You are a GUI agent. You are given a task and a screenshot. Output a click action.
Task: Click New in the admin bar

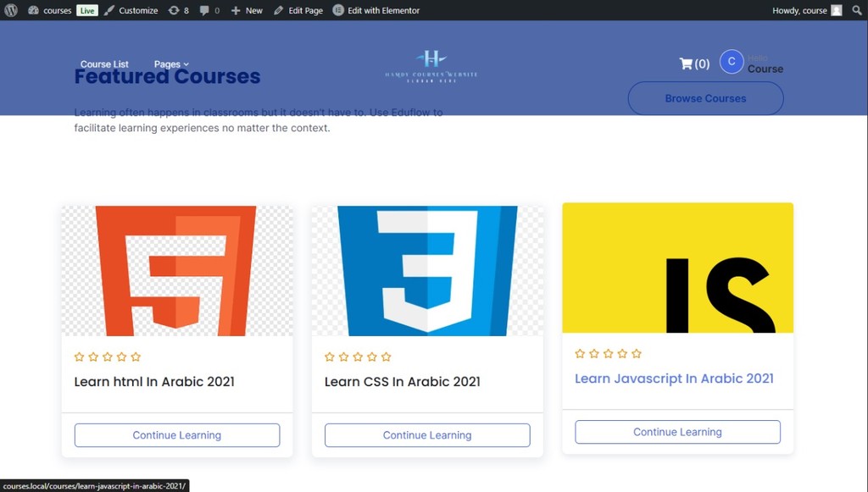click(x=247, y=10)
